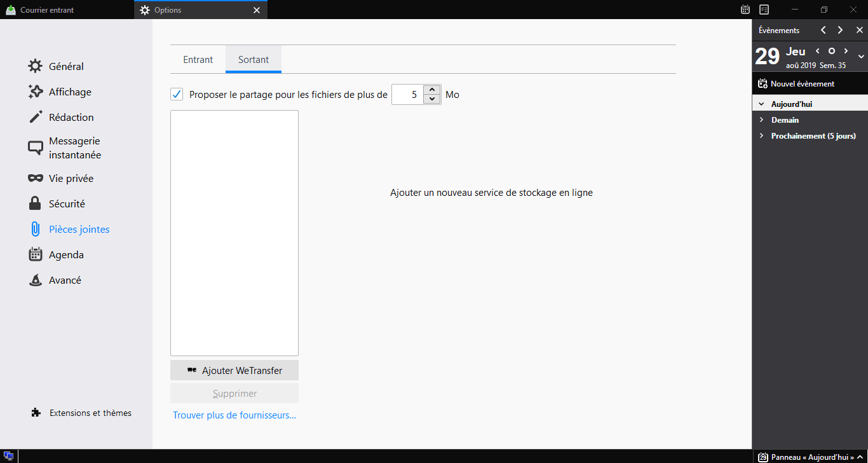Click the Rédaction pencil icon
Image resolution: width=868 pixels, height=463 pixels.
pos(36,117)
